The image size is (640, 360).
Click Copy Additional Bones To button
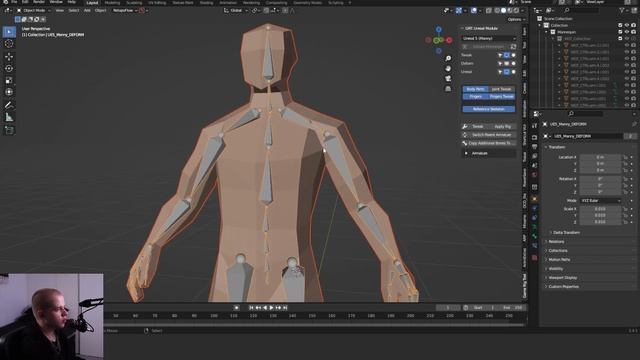click(x=489, y=143)
